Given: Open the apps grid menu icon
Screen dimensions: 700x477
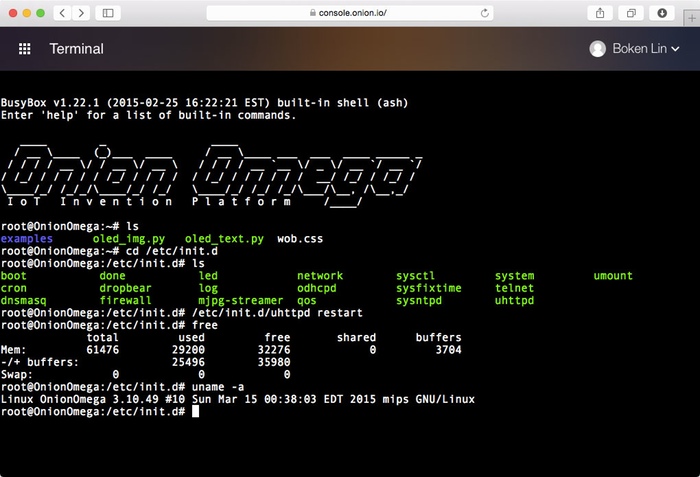Looking at the screenshot, I should click(25, 49).
